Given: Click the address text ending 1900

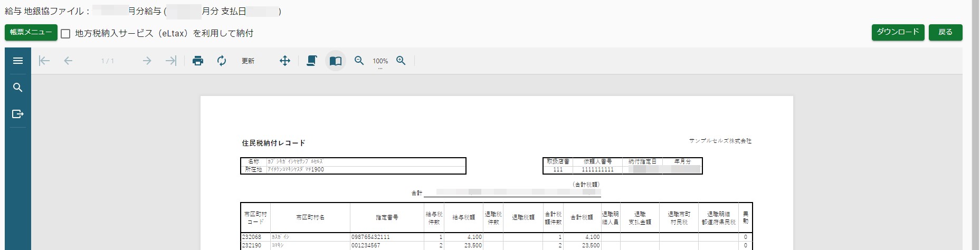Looking at the screenshot, I should click(296, 170).
